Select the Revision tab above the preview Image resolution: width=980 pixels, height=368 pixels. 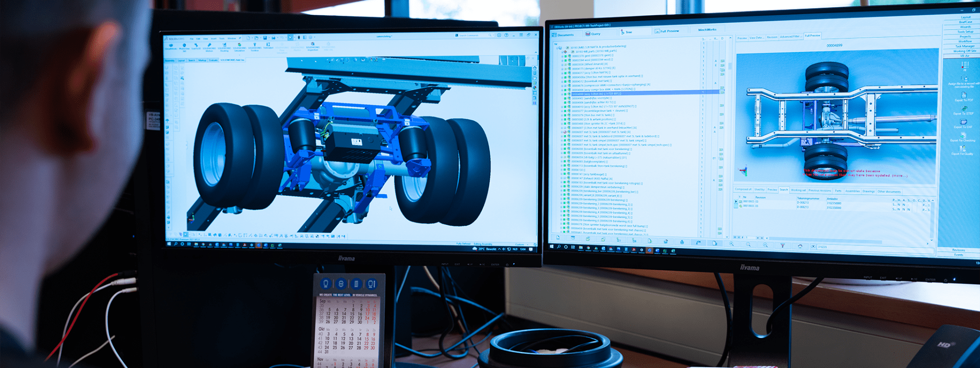[x=772, y=37]
